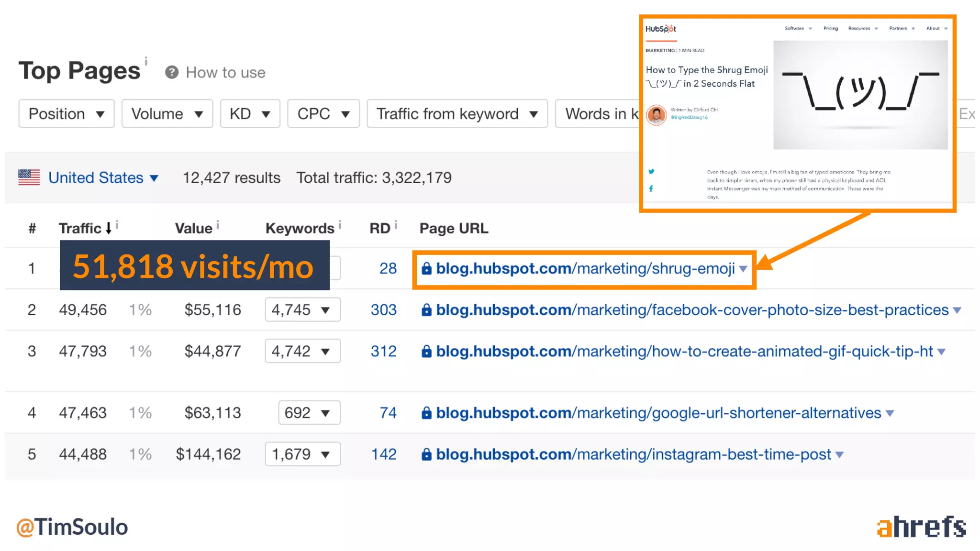Open About menu in HubSpot preview
Image resolution: width=980 pixels, height=551 pixels.
coord(937,28)
